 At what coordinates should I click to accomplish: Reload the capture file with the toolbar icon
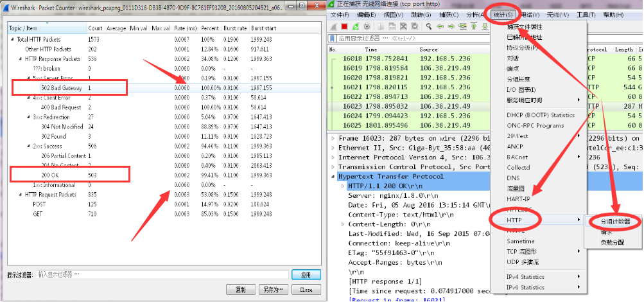414,26
